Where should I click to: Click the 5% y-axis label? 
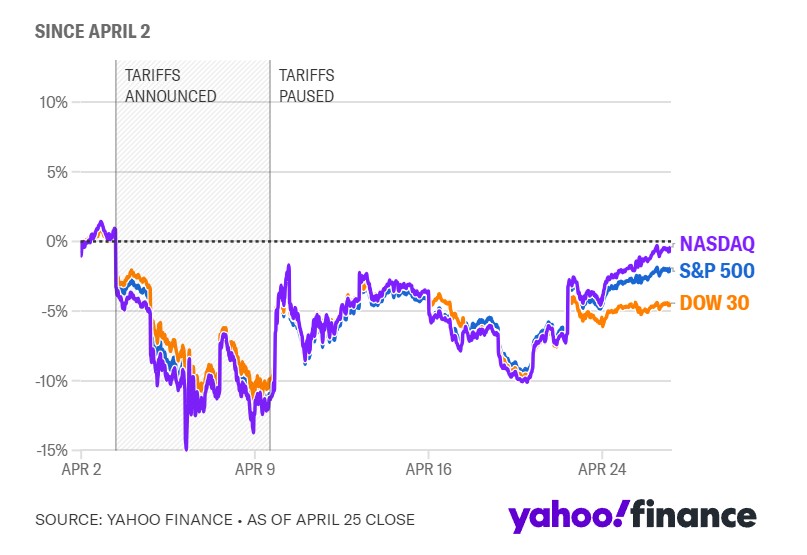point(57,172)
